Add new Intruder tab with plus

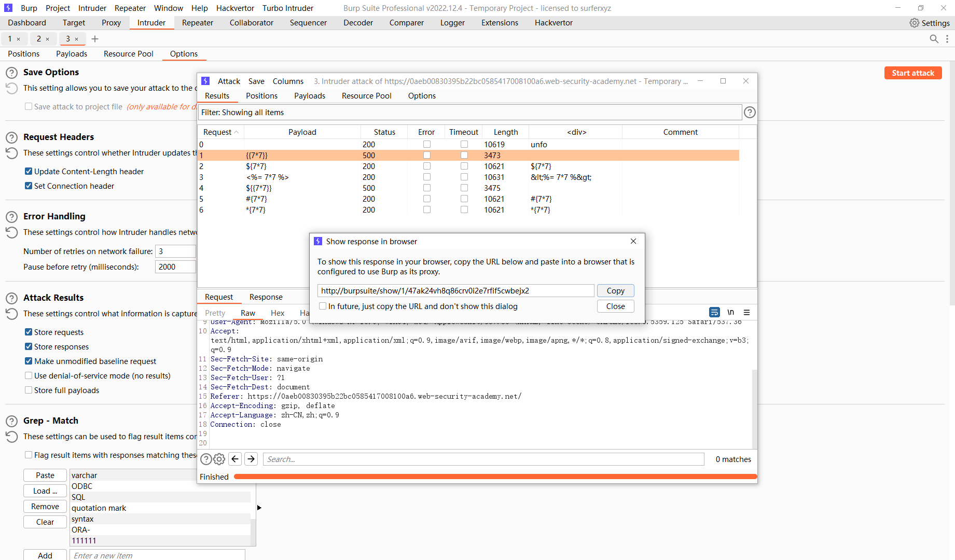coord(95,39)
